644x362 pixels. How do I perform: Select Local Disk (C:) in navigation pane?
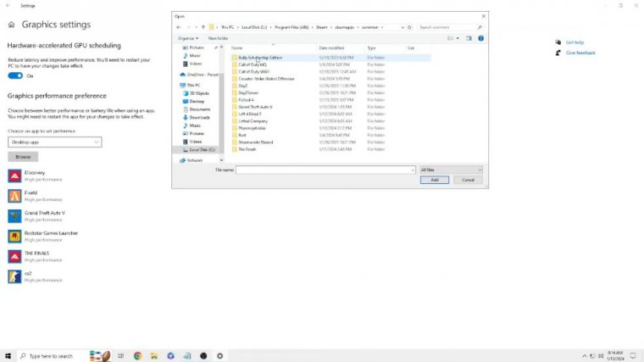tap(202, 149)
